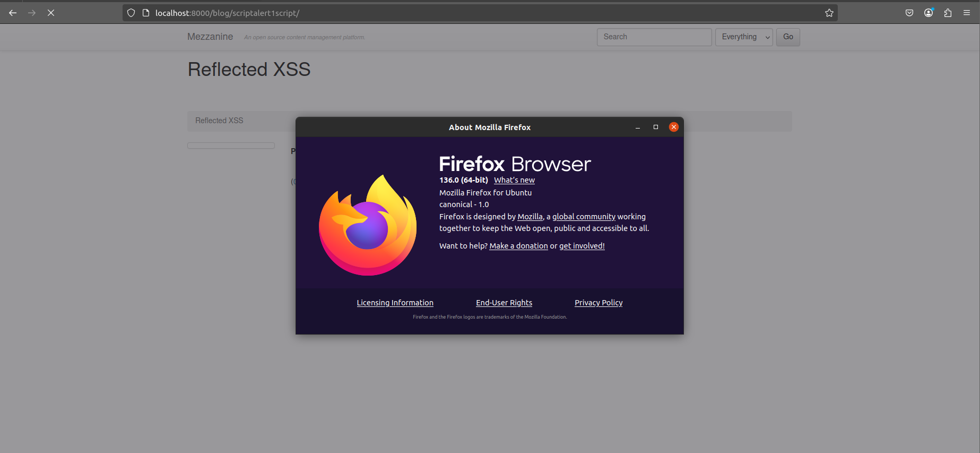Open the Mezzanine home link

pyautogui.click(x=210, y=37)
